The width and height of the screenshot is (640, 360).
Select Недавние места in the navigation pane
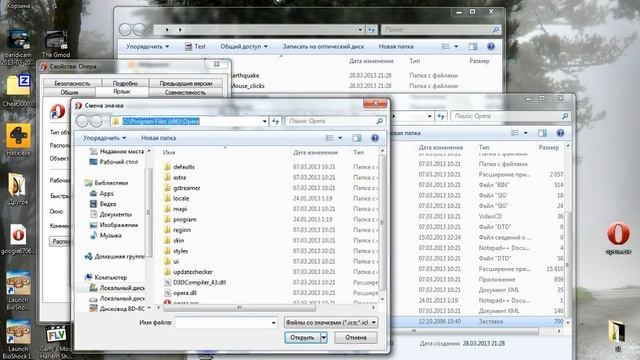[x=116, y=151]
